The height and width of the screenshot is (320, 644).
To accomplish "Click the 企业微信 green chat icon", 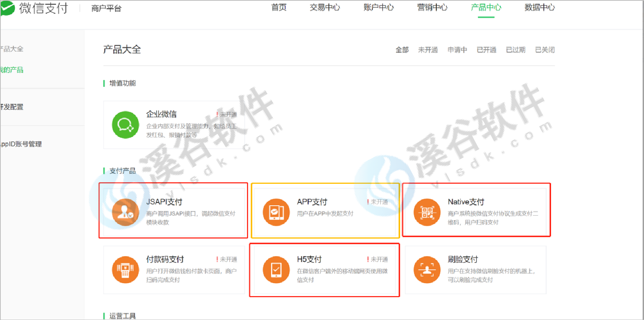I will click(125, 125).
